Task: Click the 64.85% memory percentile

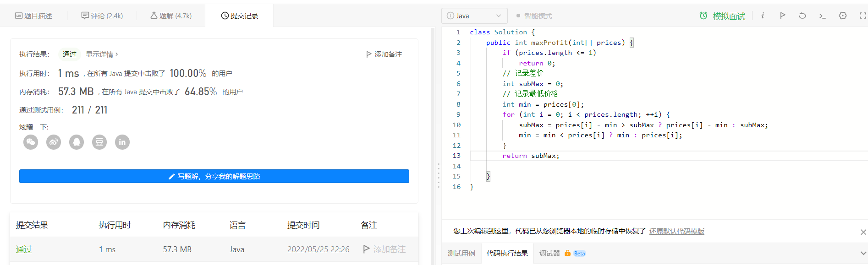Action: (201, 92)
